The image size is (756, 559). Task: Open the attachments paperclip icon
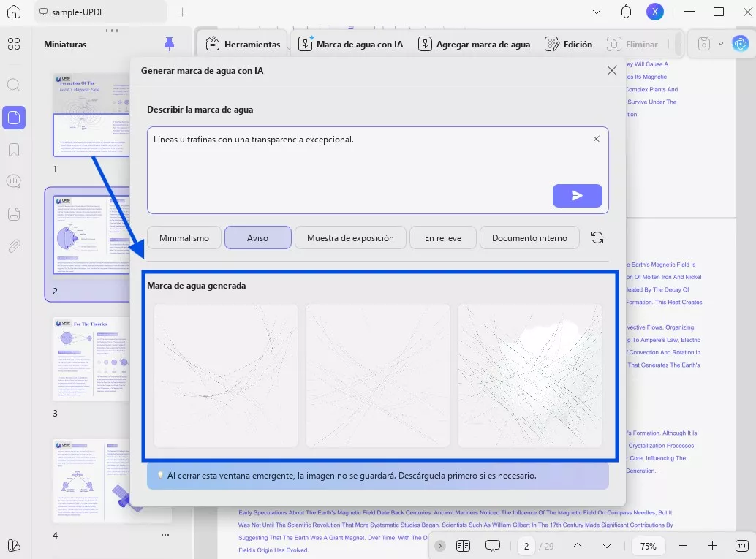[x=14, y=246]
